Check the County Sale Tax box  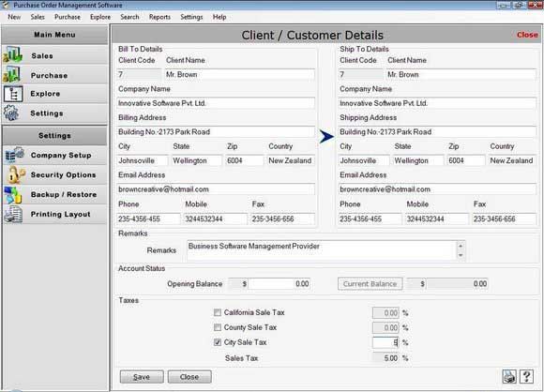(x=218, y=327)
